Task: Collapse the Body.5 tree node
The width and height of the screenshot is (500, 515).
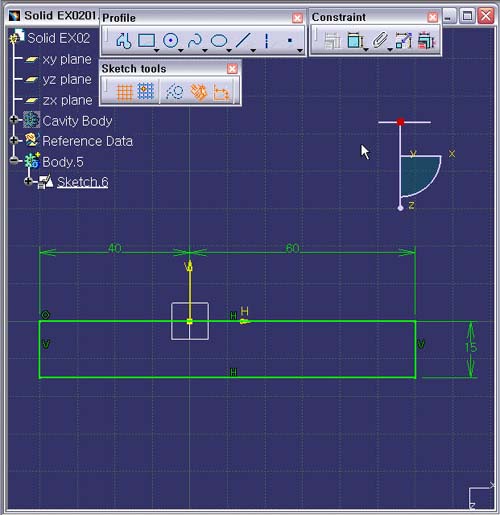Action: pyautogui.click(x=14, y=160)
